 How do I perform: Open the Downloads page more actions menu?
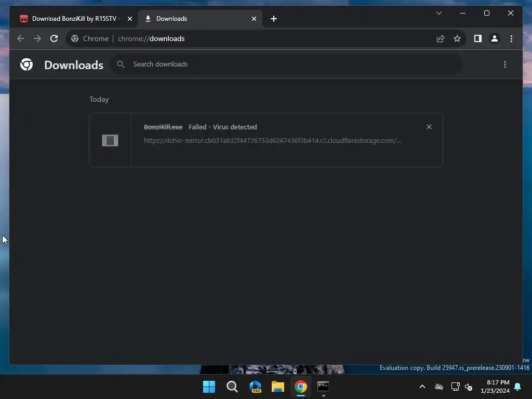click(505, 64)
